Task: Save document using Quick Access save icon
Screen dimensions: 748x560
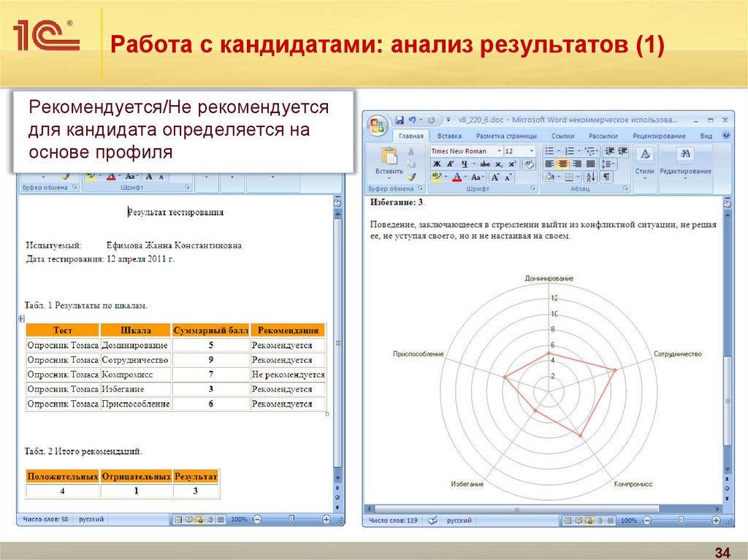Action: click(400, 120)
